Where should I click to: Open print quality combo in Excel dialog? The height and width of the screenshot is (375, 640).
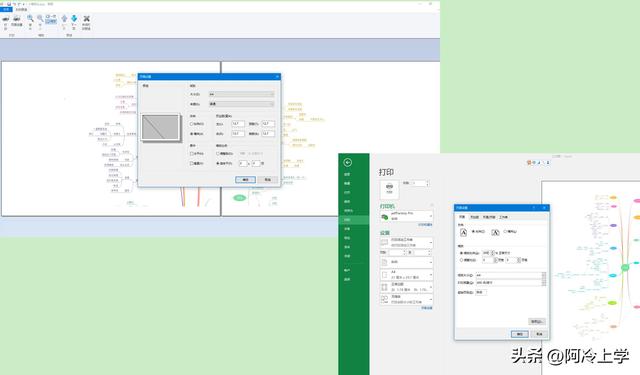(x=511, y=282)
